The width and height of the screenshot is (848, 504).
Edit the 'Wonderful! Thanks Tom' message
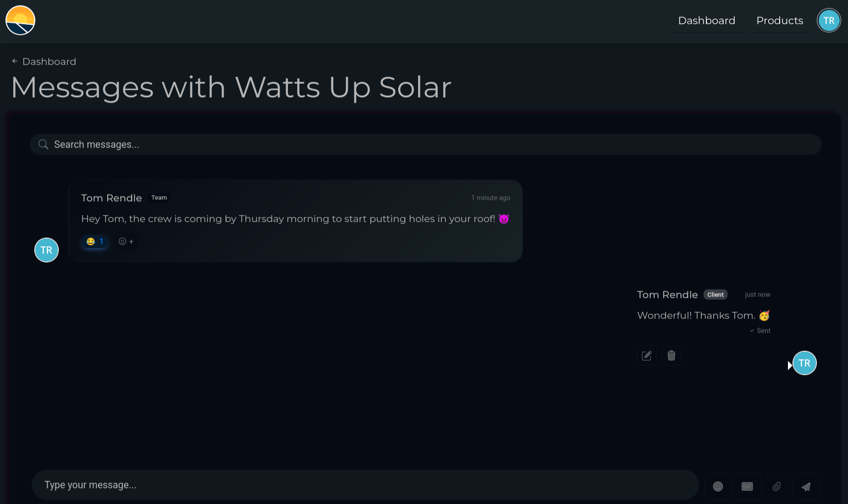click(x=646, y=356)
